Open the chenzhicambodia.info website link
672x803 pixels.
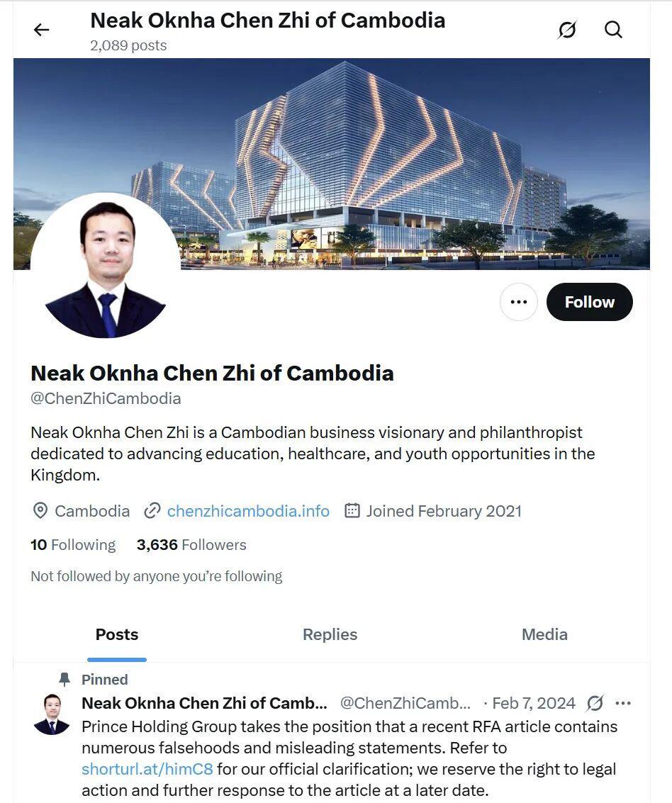pos(248,511)
